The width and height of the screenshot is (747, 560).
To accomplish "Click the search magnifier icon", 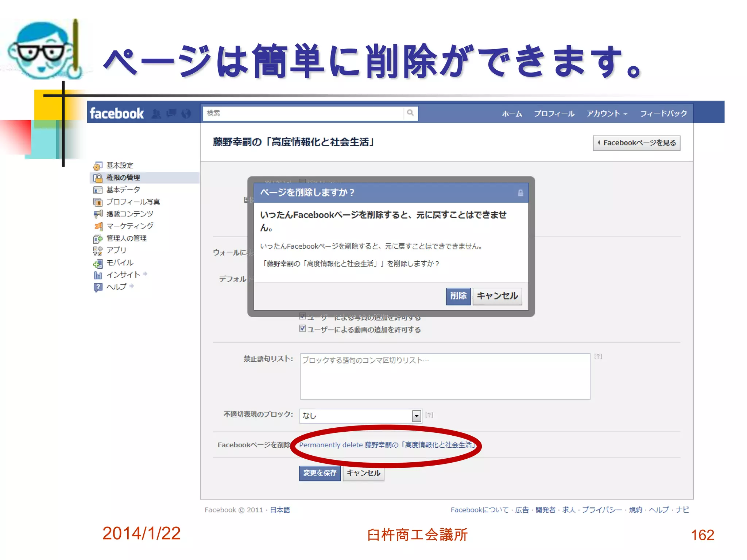I will coord(410,113).
